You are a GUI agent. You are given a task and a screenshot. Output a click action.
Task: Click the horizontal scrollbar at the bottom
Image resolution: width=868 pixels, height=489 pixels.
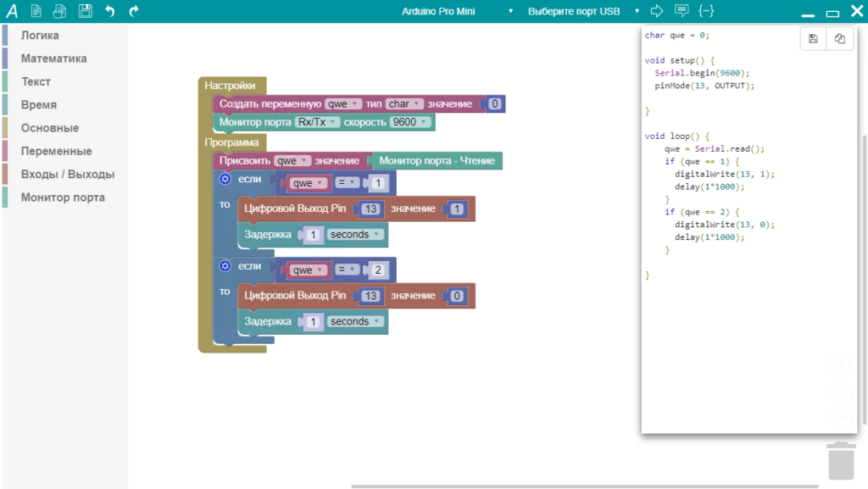[x=585, y=486]
